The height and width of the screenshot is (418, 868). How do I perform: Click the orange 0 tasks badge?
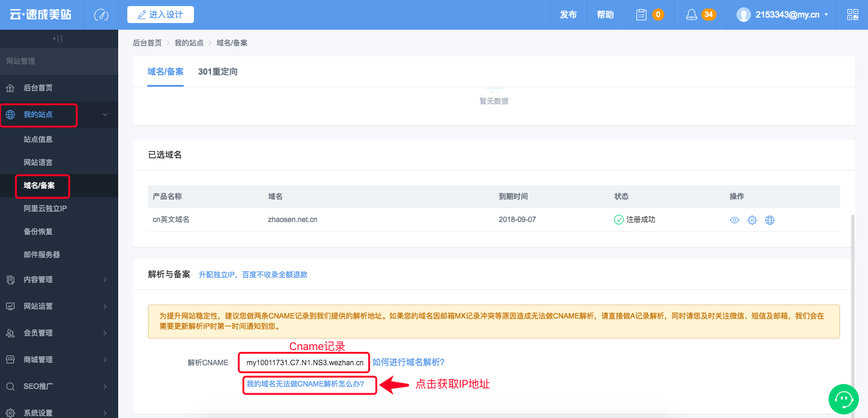tap(658, 15)
